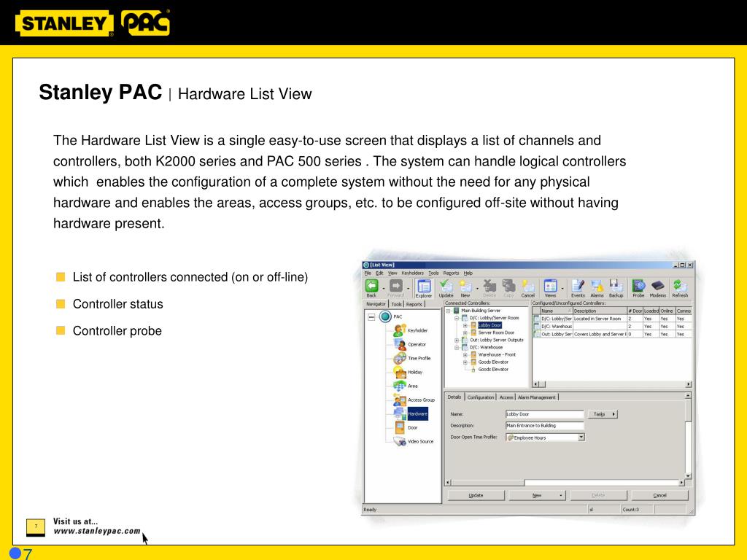Expand Out: Lobby Server Outputs node

(x=457, y=340)
